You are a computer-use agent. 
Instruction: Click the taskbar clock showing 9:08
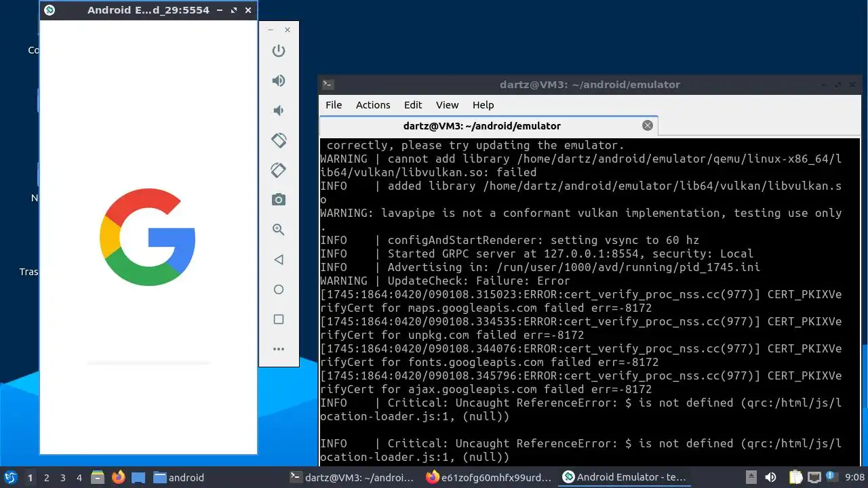(x=855, y=478)
